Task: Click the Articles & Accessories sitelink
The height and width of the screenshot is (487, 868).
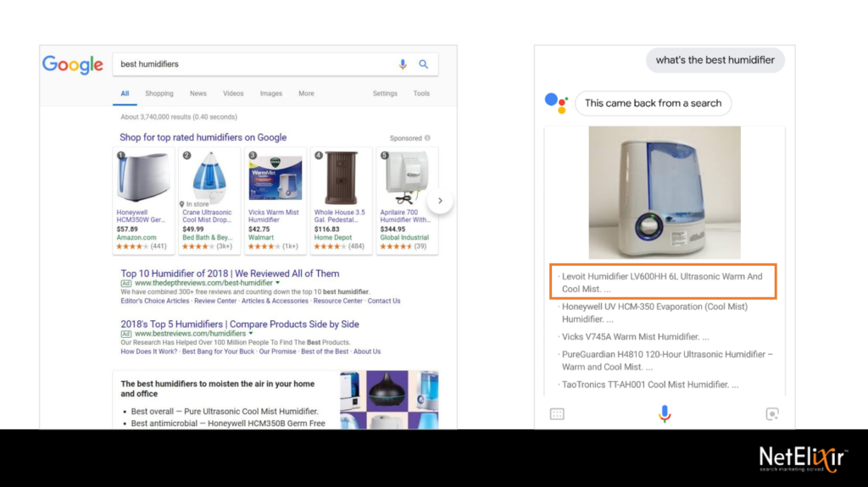Action: tap(275, 301)
